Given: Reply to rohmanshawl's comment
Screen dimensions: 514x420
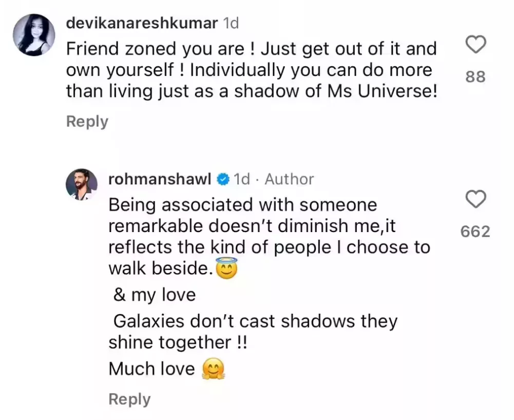Looking at the screenshot, I should (x=129, y=399).
